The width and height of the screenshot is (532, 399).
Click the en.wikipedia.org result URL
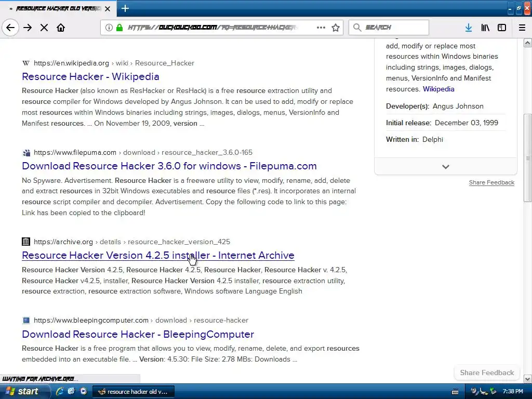[114, 63]
